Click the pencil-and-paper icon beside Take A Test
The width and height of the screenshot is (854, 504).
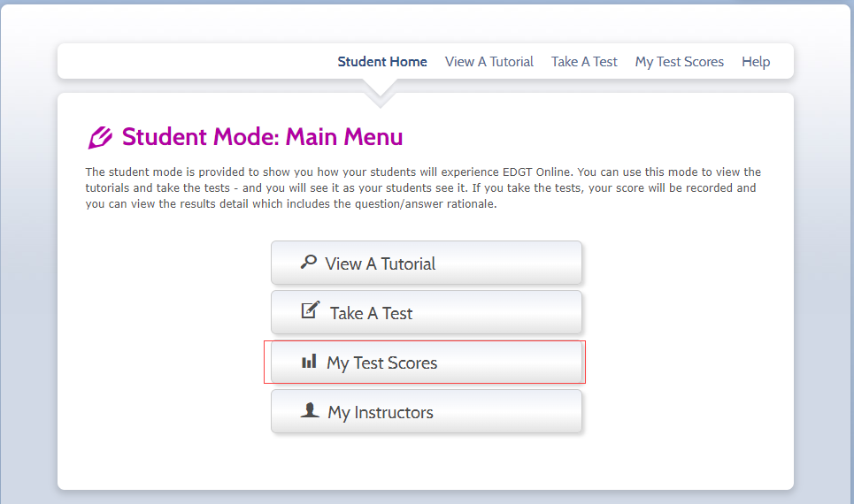point(310,310)
